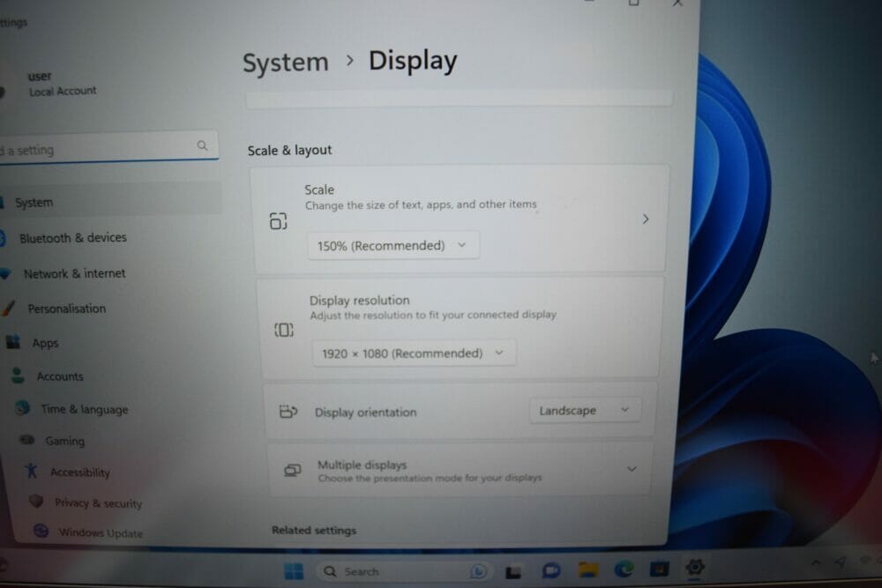This screenshot has width=882, height=588.
Task: Open Bluetooth & devices settings
Action: pyautogui.click(x=73, y=238)
